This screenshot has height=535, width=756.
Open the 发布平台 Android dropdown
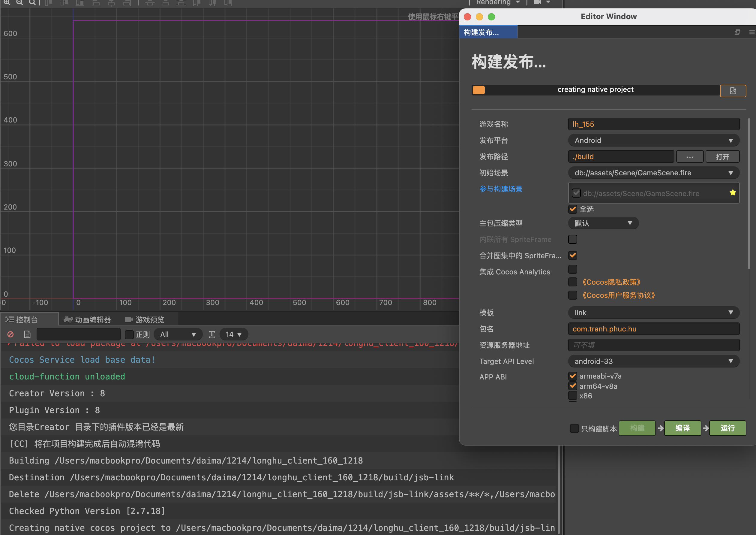tap(653, 140)
